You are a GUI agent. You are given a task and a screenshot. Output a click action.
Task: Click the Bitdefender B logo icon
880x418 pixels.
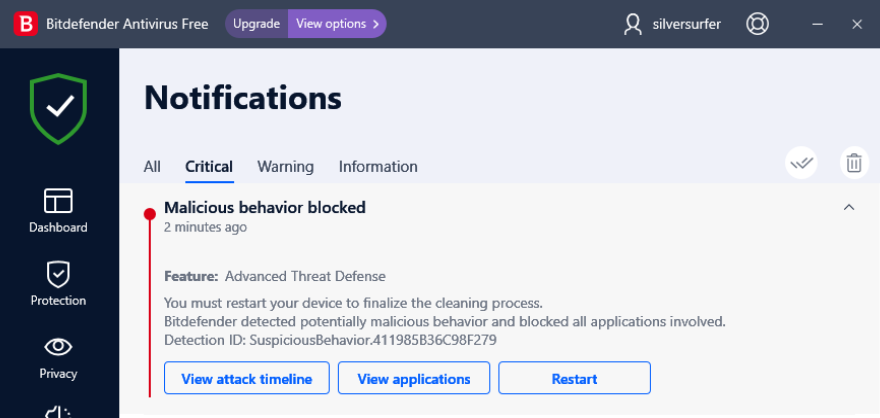tap(26, 24)
